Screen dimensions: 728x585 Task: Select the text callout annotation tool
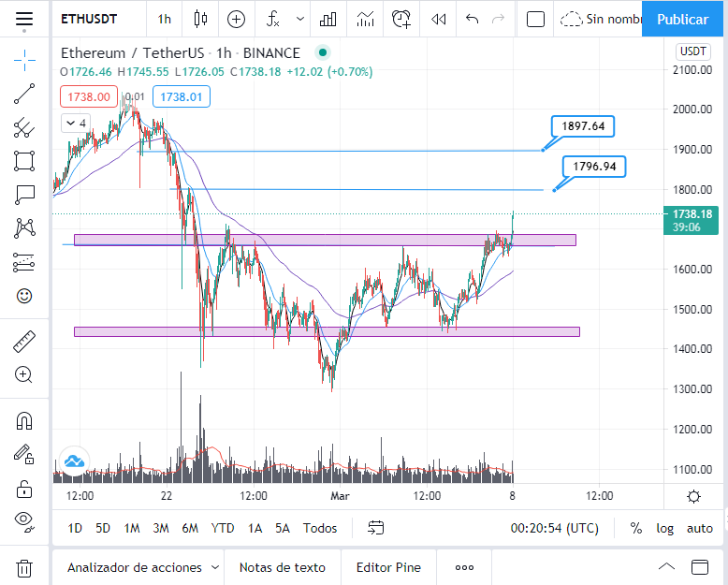(24, 195)
